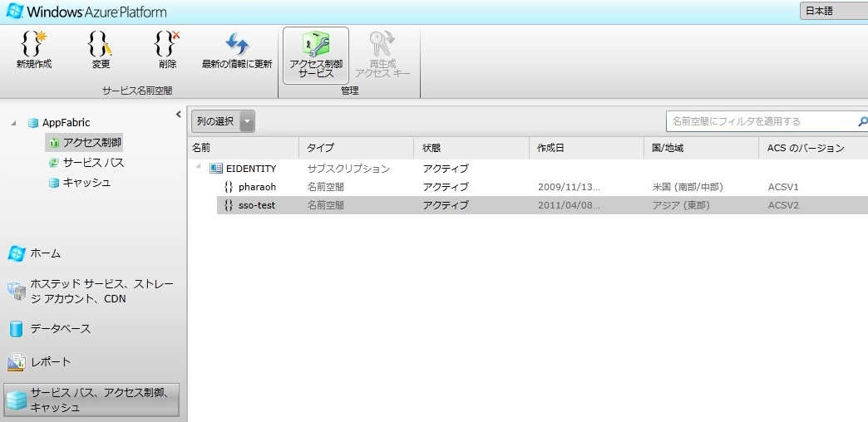
Task: Select the pharaoh namespace row
Action: coord(542,187)
